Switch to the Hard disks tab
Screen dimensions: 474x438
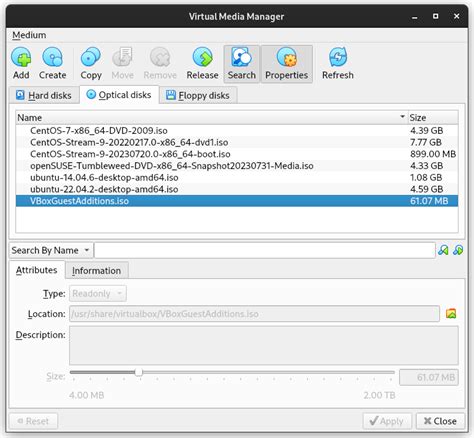coord(44,95)
